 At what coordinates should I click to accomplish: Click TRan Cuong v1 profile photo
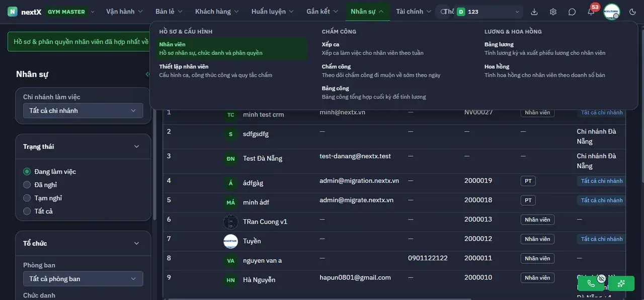(230, 222)
